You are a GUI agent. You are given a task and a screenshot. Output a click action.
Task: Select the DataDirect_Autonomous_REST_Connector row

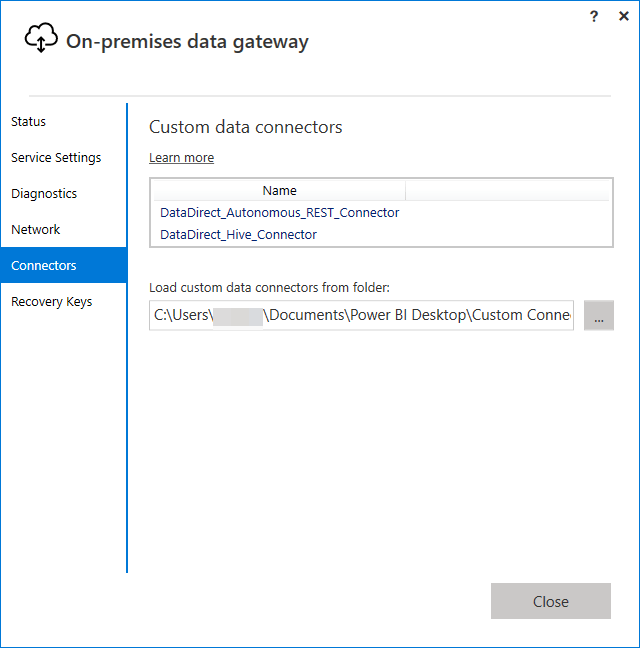tap(279, 212)
